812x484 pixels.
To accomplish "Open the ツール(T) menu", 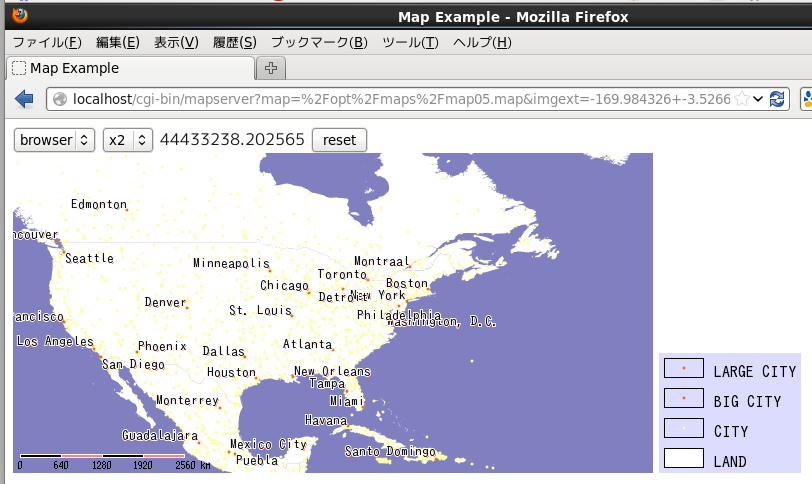I will click(x=410, y=42).
